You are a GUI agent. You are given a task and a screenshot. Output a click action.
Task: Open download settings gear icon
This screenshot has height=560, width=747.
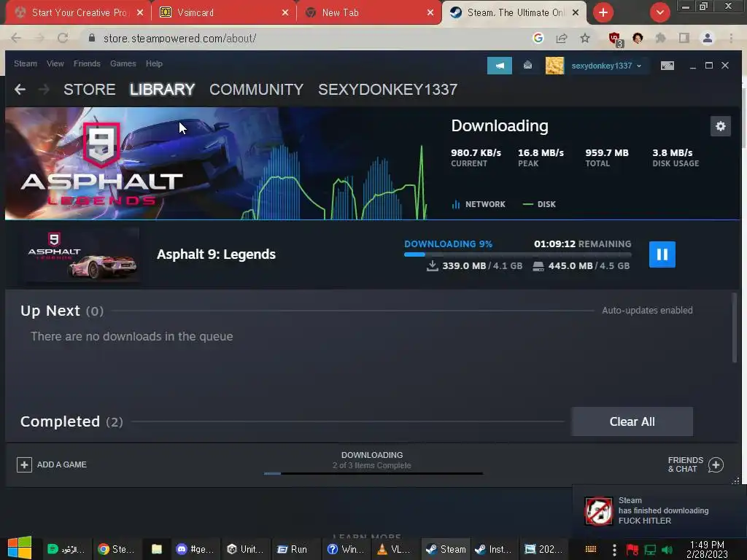[x=720, y=126]
